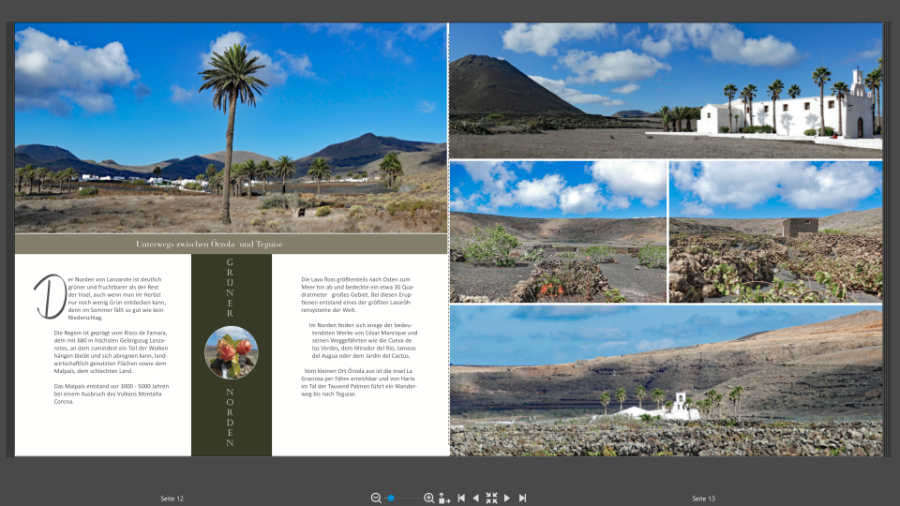Select the Seite 13 page label
900x506 pixels.
coord(704,498)
